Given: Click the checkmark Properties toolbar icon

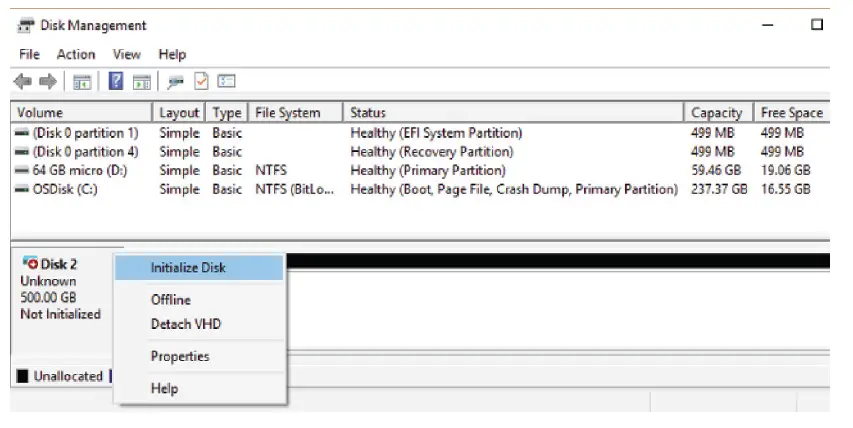Looking at the screenshot, I should (201, 82).
